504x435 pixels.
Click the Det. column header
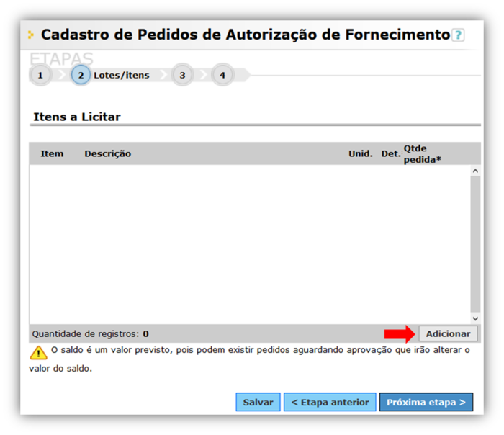click(x=390, y=153)
